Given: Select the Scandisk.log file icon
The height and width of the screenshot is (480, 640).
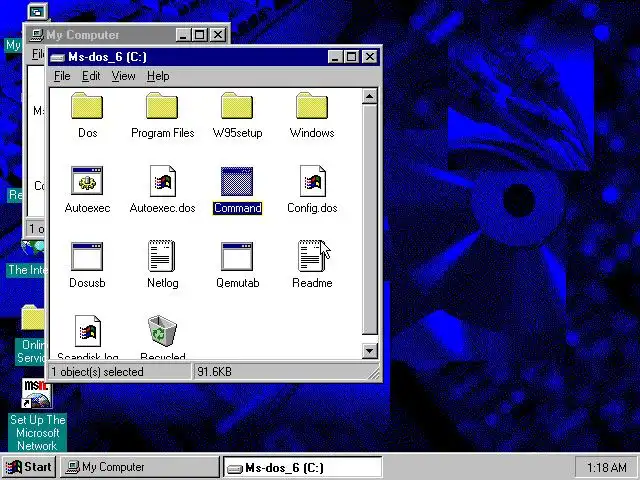Looking at the screenshot, I should (88, 331).
